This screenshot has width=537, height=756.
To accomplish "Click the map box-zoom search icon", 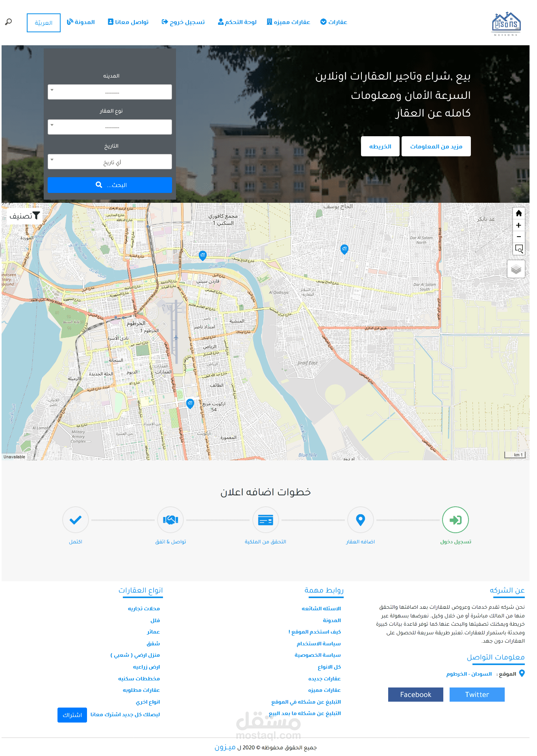I will click(x=518, y=248).
